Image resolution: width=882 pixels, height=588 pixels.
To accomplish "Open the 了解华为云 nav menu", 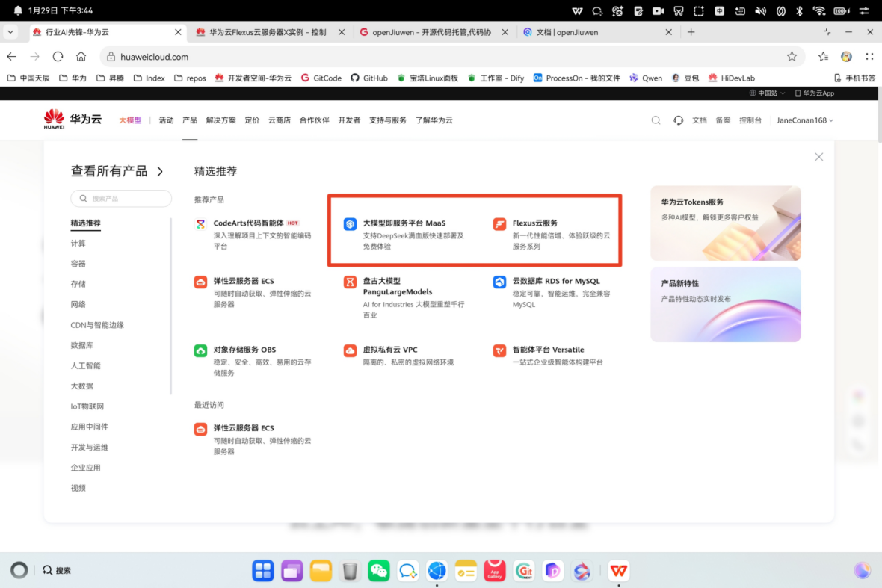I will pos(434,120).
